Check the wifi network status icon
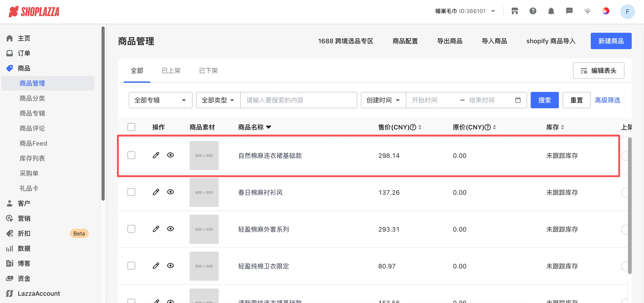The height and width of the screenshot is (303, 644). click(x=587, y=11)
